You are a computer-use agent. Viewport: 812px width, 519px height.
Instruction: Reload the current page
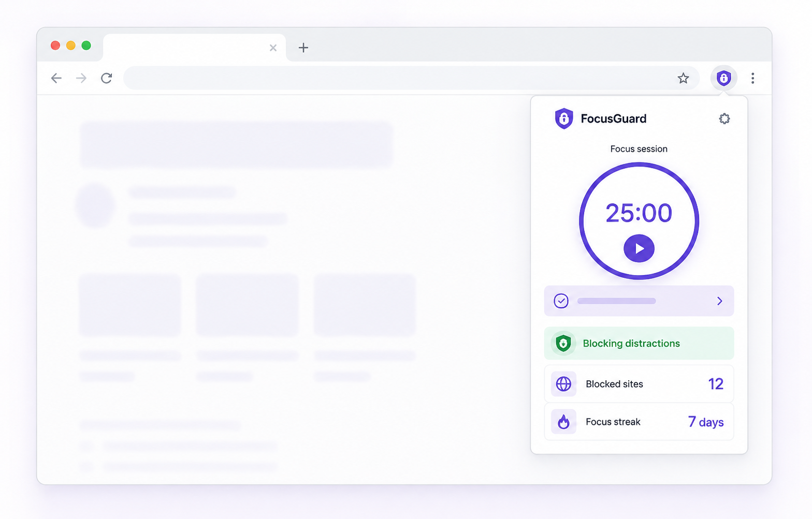pos(107,78)
